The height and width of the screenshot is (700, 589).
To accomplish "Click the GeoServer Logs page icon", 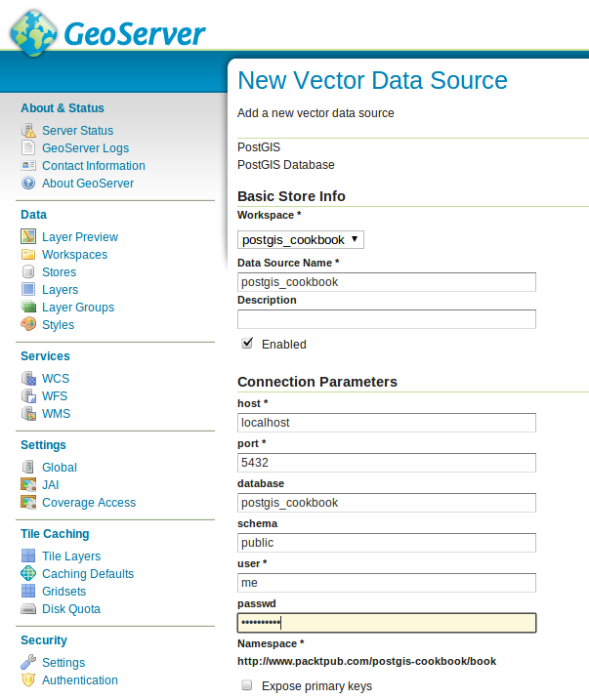I will tap(28, 148).
